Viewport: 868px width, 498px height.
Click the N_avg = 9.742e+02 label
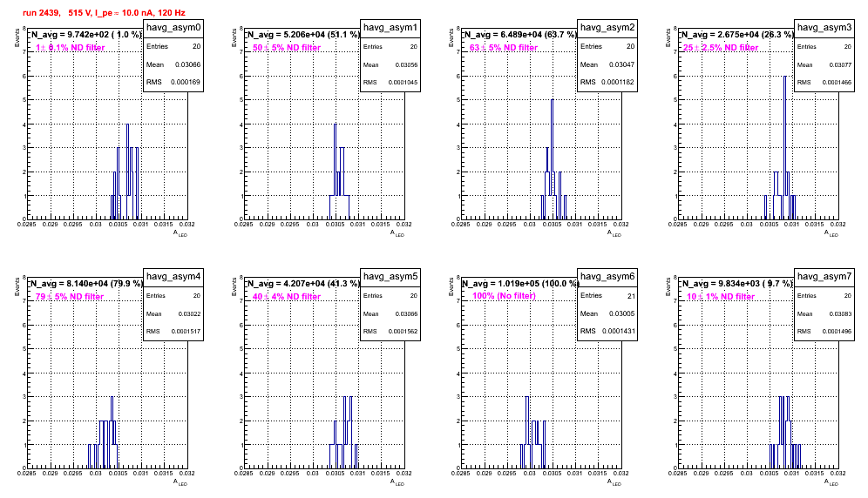point(85,35)
